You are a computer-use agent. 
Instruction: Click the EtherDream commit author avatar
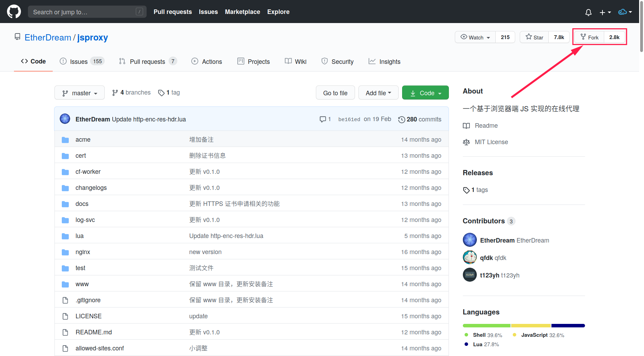[65, 119]
